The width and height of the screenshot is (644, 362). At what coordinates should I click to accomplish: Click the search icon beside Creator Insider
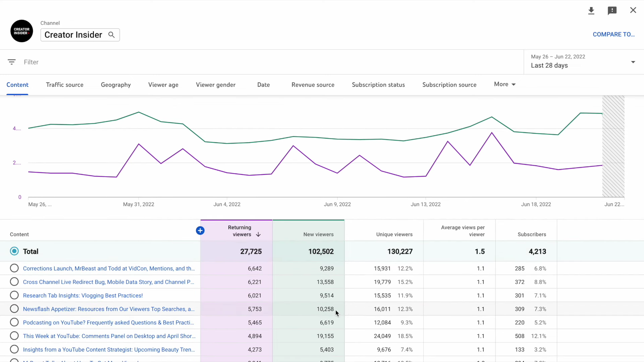tap(111, 35)
